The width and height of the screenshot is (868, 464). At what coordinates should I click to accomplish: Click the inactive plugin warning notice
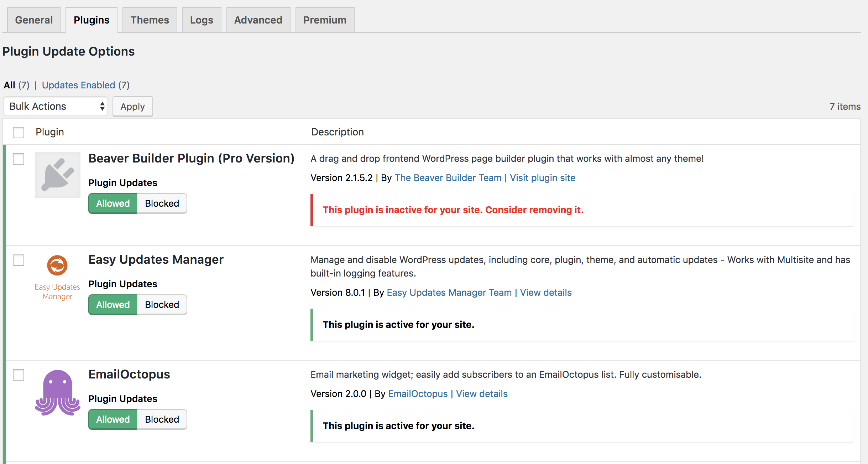(x=582, y=210)
